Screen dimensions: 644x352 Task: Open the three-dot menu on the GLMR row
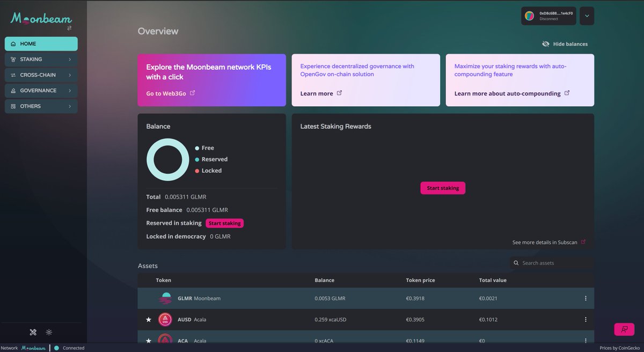[x=586, y=298]
